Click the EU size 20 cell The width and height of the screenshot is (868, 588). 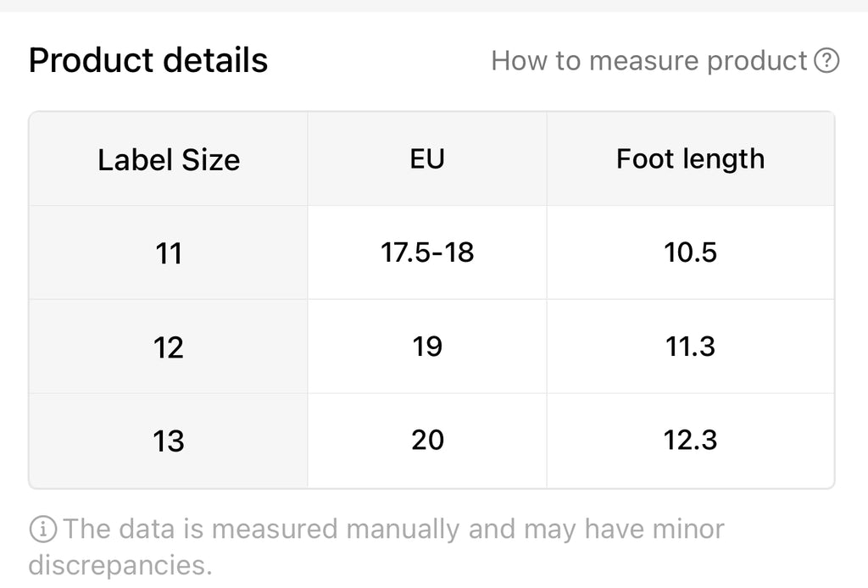point(427,441)
